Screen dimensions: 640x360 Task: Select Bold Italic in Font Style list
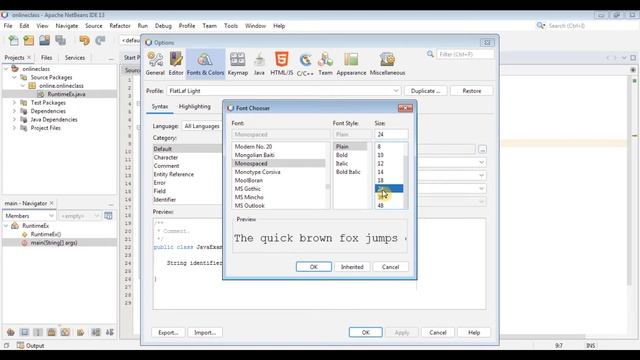click(350, 172)
